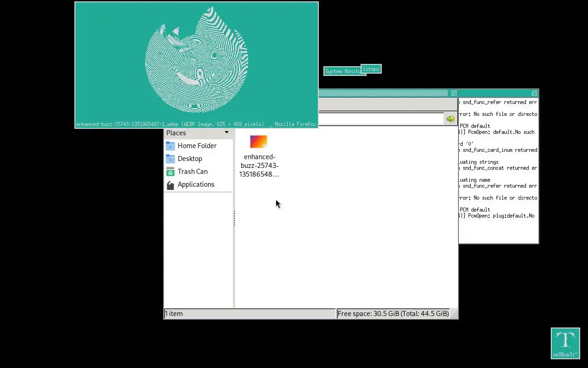Open the Places side pane dropdown
Screen dimensions: 588x368
click(x=226, y=132)
